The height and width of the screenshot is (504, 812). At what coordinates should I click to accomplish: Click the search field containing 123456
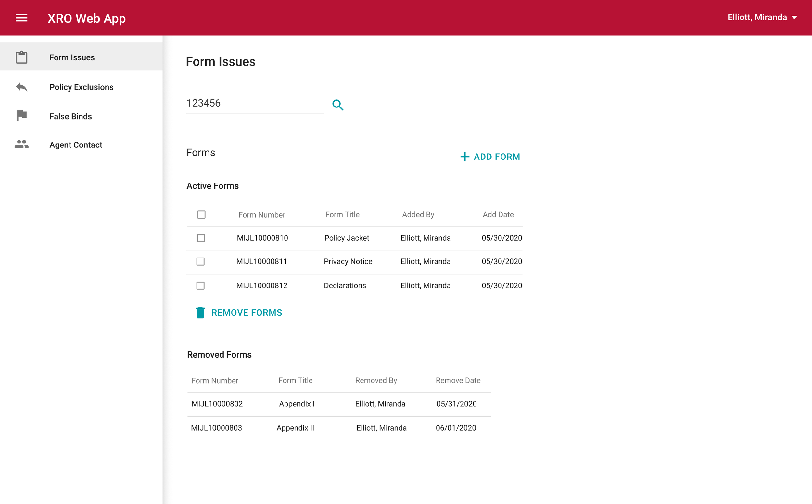254,103
